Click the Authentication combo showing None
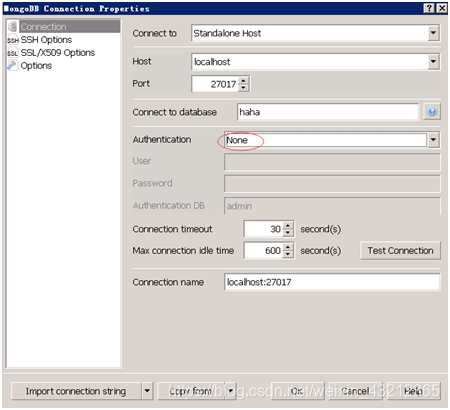This screenshot has height=410, width=450. [332, 140]
